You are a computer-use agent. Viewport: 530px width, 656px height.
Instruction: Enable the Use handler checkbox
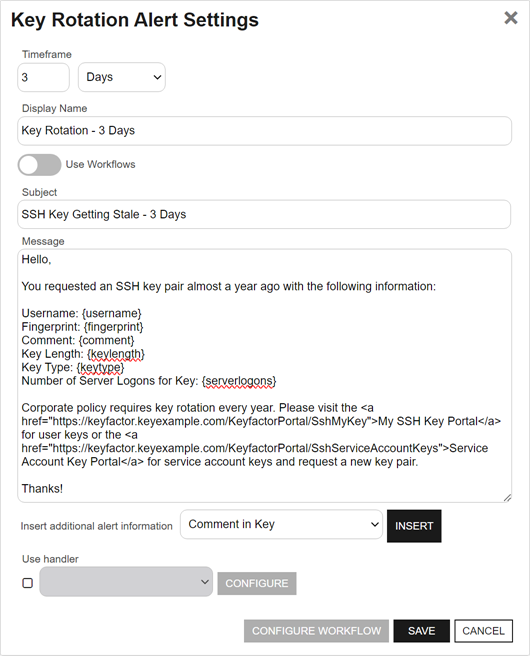point(28,583)
